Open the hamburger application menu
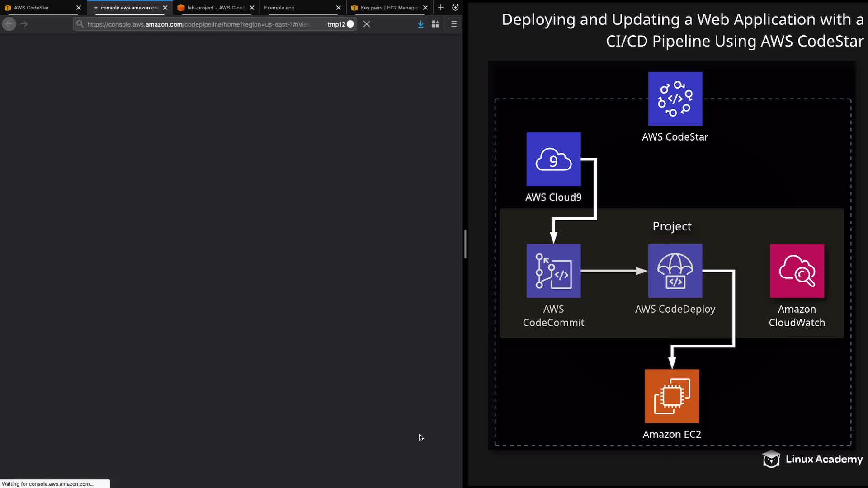868x488 pixels. (454, 24)
